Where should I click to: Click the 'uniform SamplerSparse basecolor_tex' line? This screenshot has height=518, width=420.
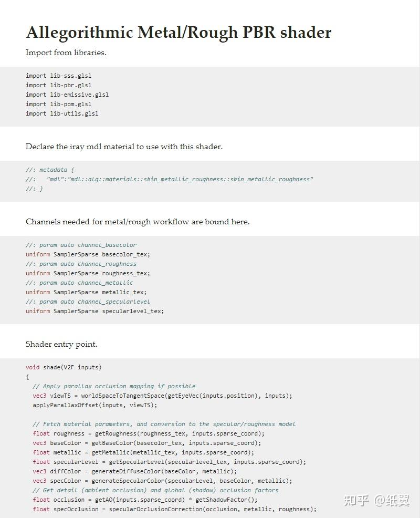tap(88, 254)
